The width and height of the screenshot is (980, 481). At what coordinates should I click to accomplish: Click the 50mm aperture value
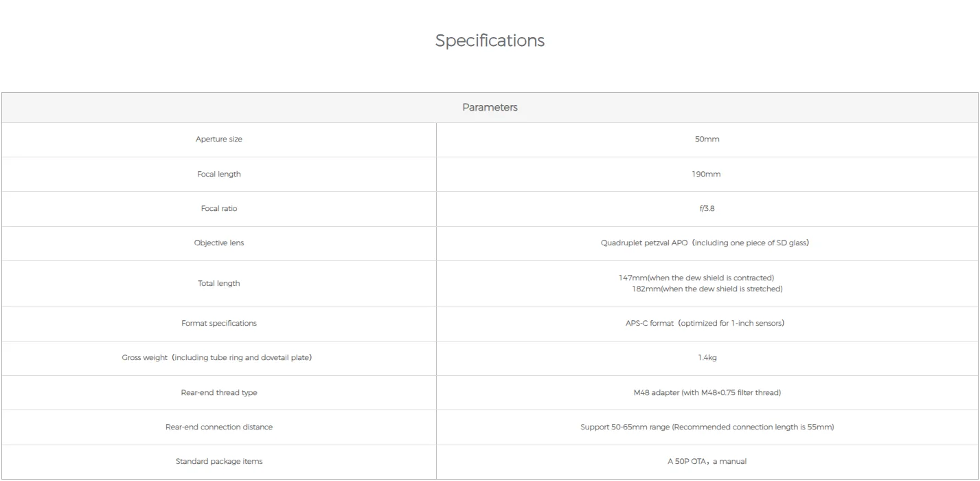coord(707,139)
